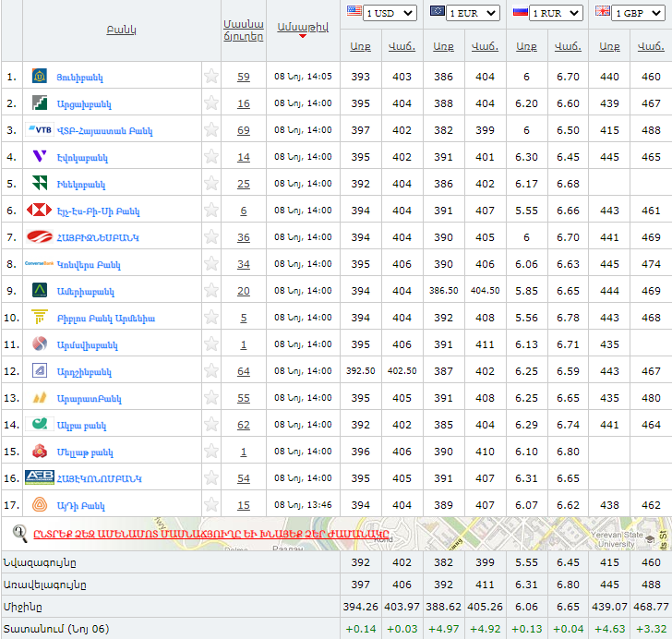The height and width of the screenshot is (639, 672).
Task: Open the branch count link 64
Action: (244, 371)
